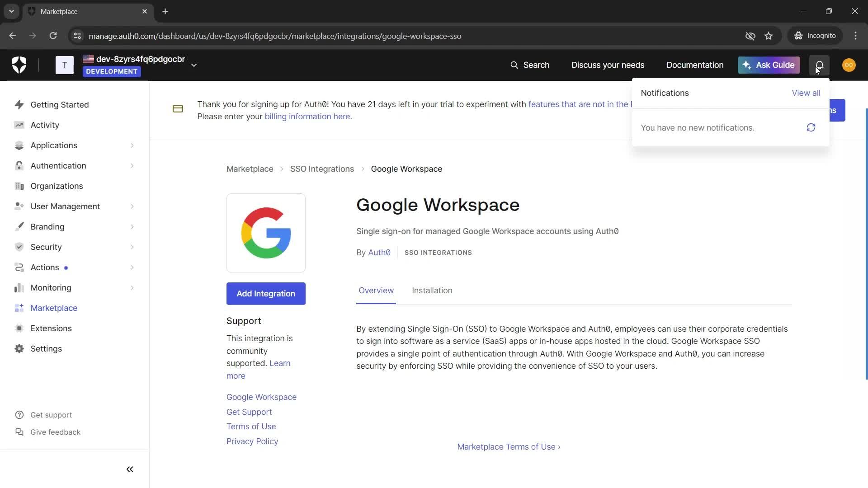Click the Actions flow icon
Viewport: 868px width, 488px height.
pyautogui.click(x=19, y=267)
